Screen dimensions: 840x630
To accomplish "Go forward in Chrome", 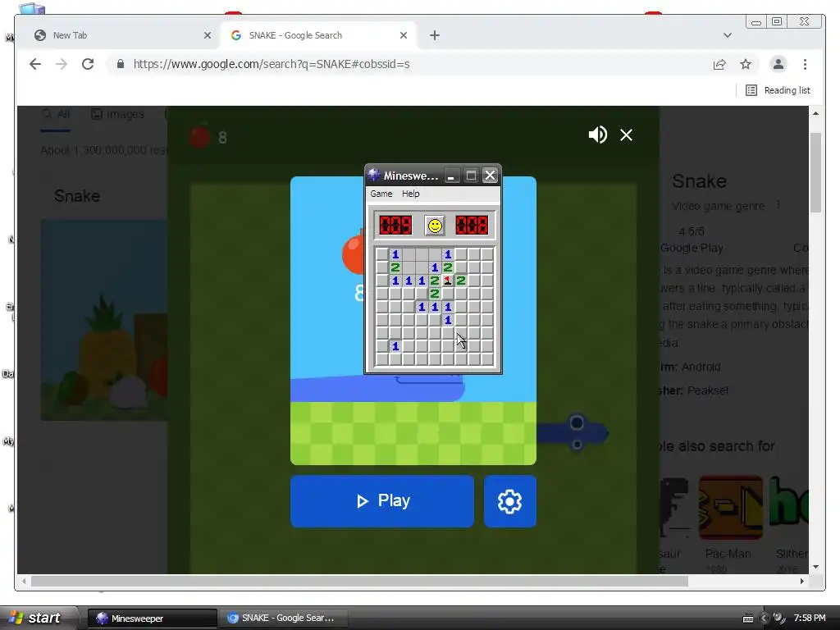I will 62,64.
